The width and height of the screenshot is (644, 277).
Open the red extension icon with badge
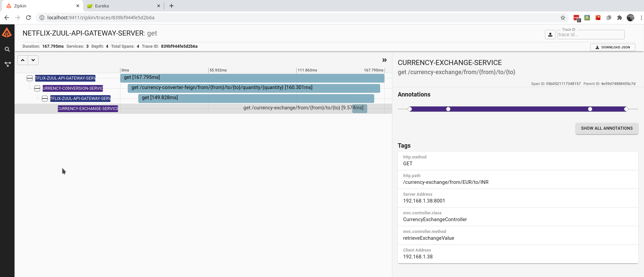577,18
